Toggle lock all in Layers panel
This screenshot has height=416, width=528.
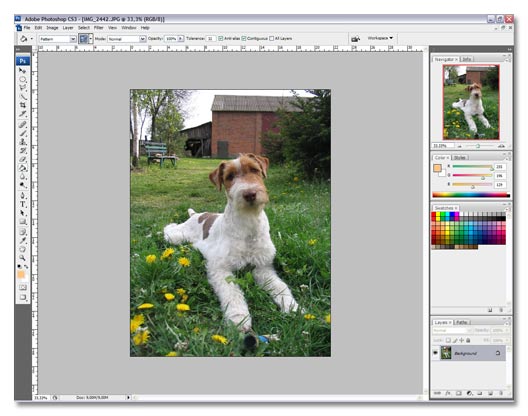pyautogui.click(x=468, y=340)
